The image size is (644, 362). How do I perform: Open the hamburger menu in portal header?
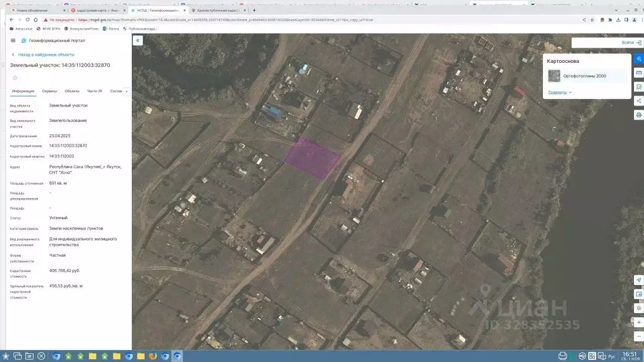tap(13, 40)
